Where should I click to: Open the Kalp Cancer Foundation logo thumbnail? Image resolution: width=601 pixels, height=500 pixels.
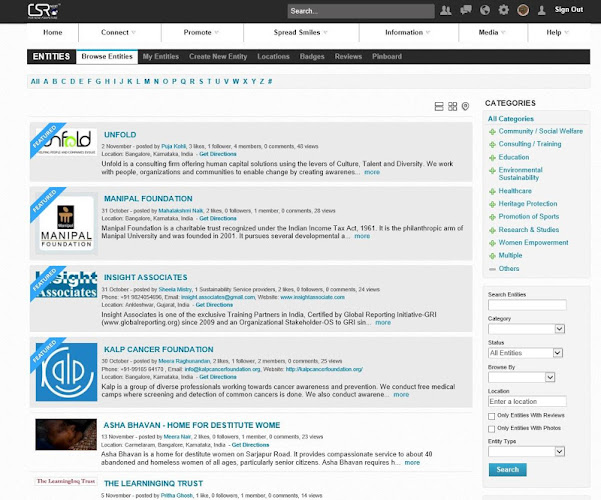[x=66, y=372]
